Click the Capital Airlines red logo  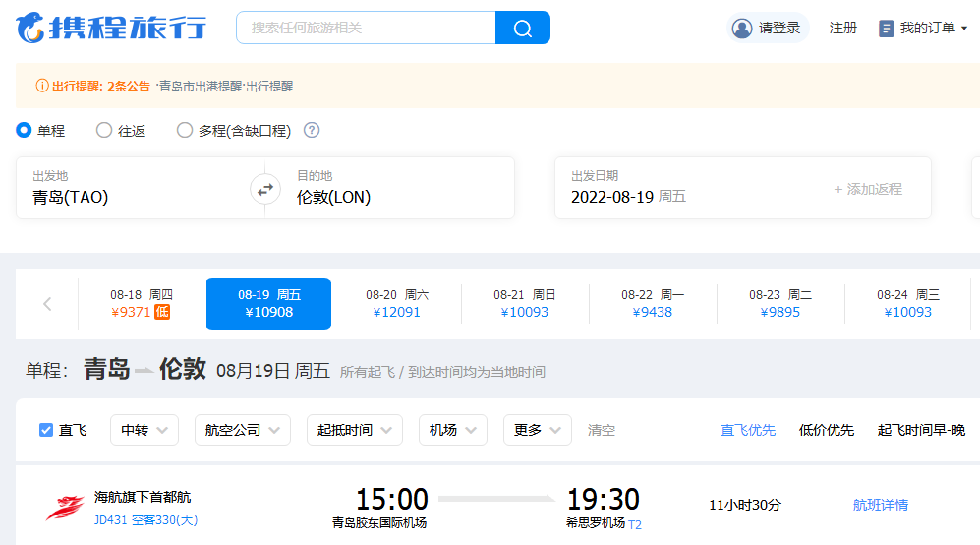pyautogui.click(x=64, y=508)
